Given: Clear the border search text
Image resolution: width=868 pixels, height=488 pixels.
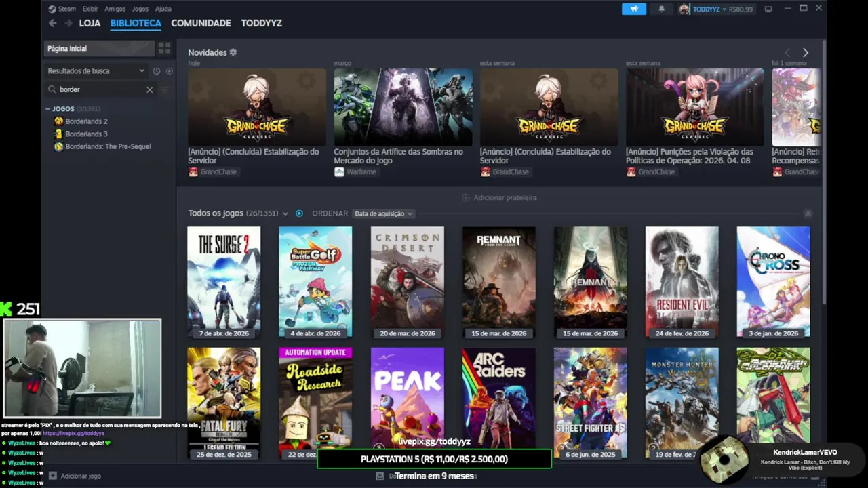Looking at the screenshot, I should [150, 89].
